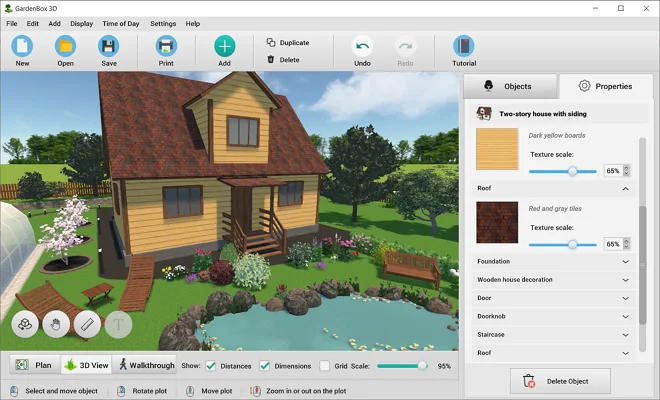Switch to 3D View mode
Image resolution: width=660 pixels, height=400 pixels.
[87, 365]
